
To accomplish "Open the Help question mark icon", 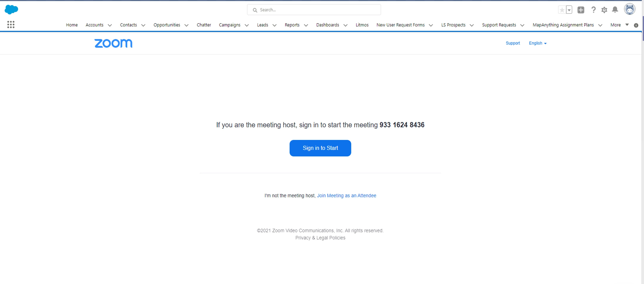I will (593, 10).
